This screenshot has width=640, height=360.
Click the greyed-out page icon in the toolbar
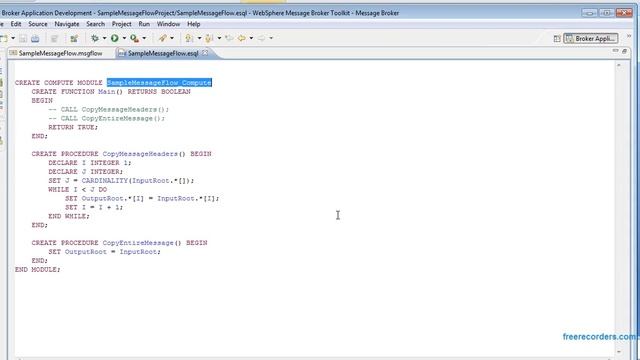coord(54,38)
